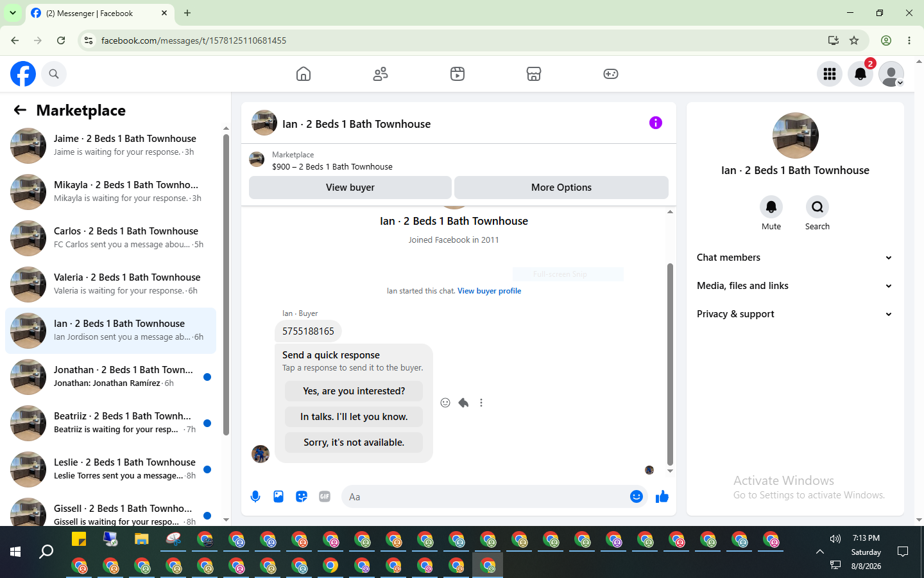Open conversation information purple icon
This screenshot has height=578, width=924.
coord(655,123)
